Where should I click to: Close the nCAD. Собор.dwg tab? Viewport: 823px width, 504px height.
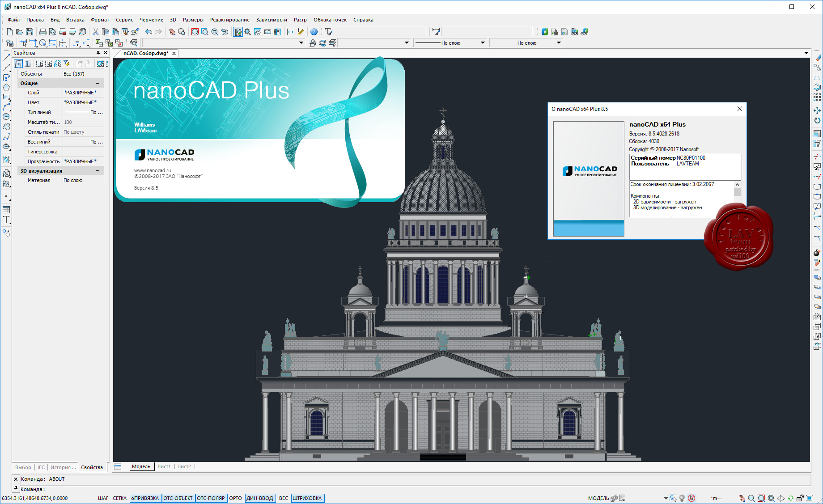[x=174, y=53]
